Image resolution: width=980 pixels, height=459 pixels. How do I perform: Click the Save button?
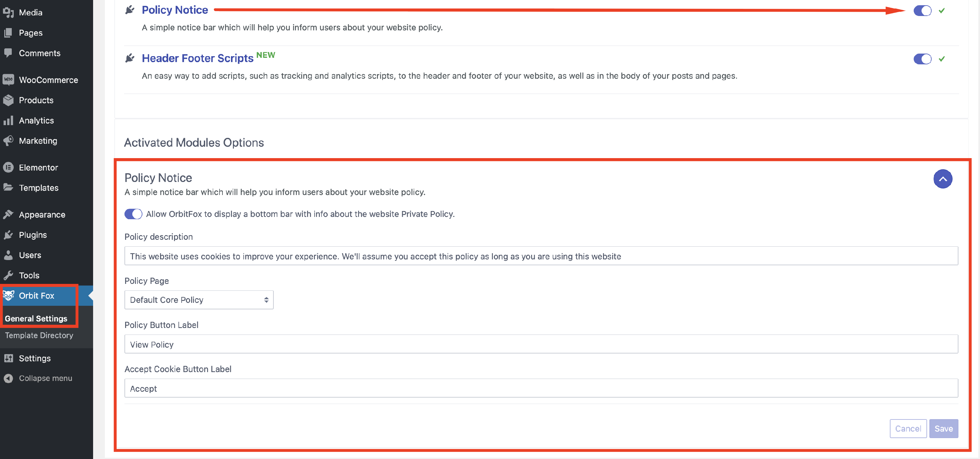click(x=944, y=428)
